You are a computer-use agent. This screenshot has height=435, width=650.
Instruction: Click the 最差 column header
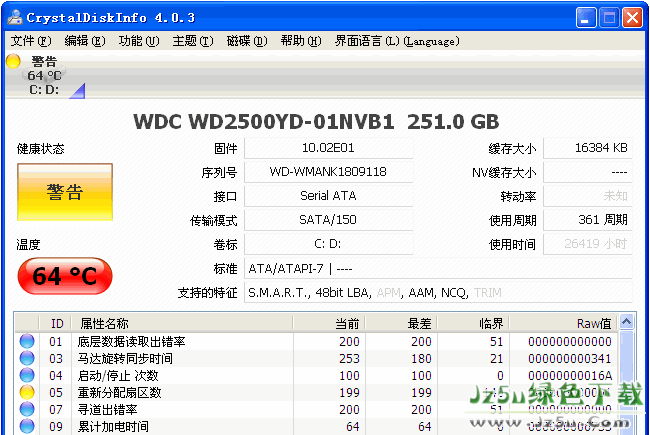tap(401, 323)
